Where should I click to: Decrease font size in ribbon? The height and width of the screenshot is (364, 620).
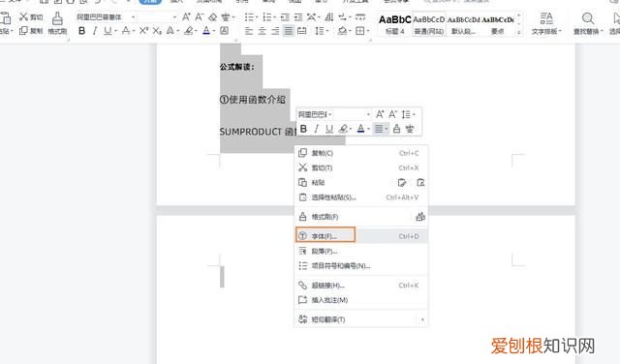[x=200, y=17]
